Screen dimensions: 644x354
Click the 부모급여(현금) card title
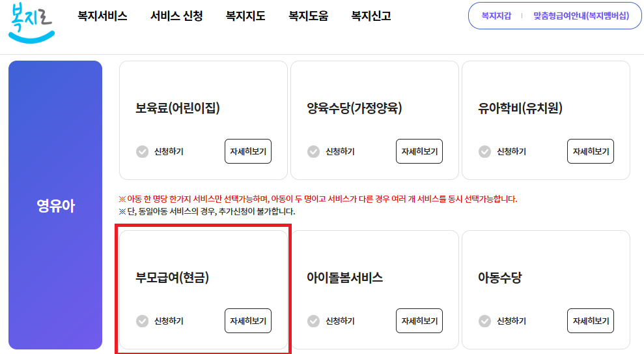point(173,278)
